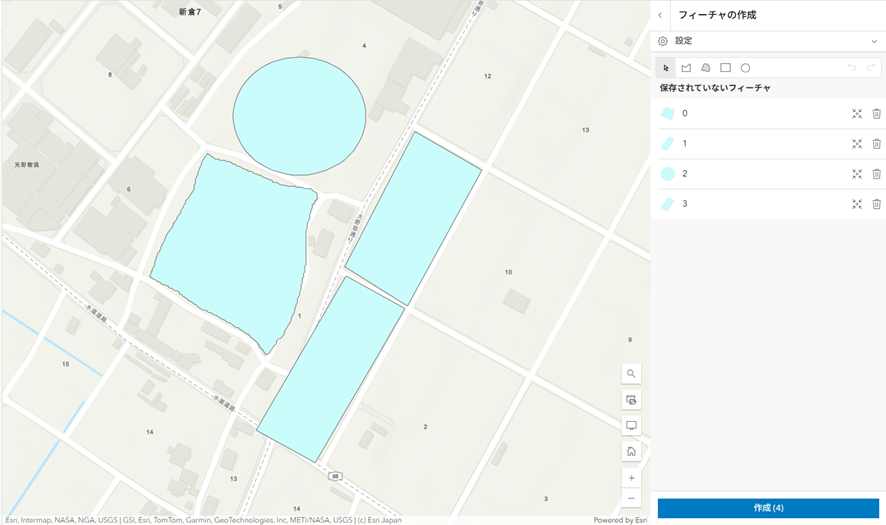
Task: Click the 設定 gear icon
Action: (663, 41)
